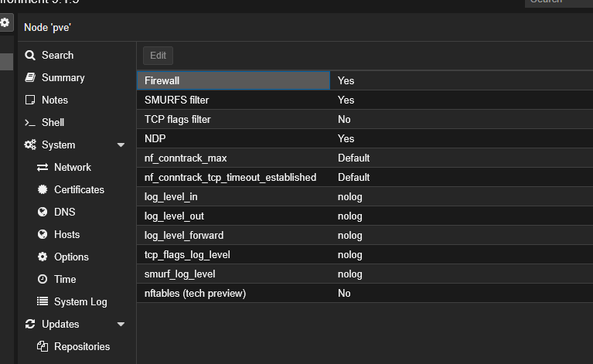Click the Network arrows icon
The height and width of the screenshot is (364, 593).
tap(43, 167)
